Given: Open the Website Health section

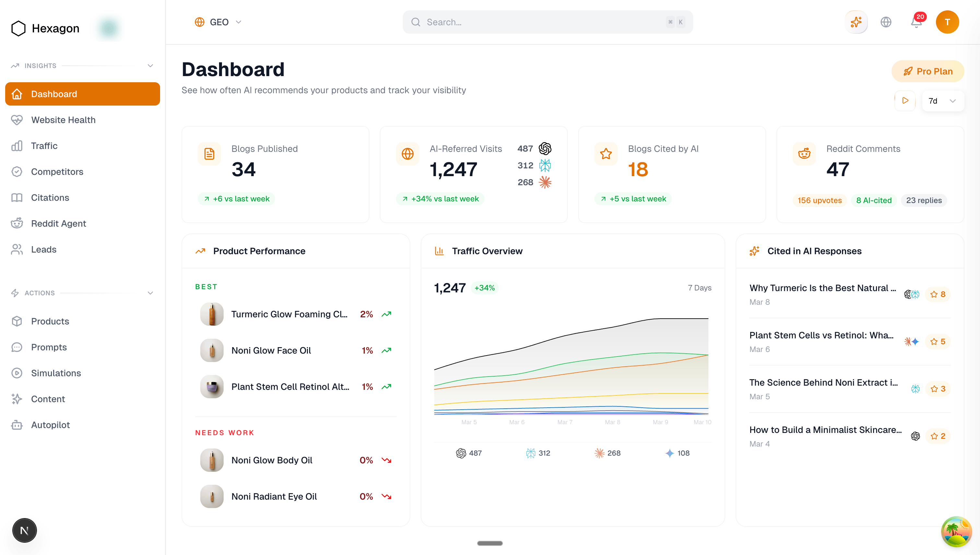Looking at the screenshot, I should point(63,120).
